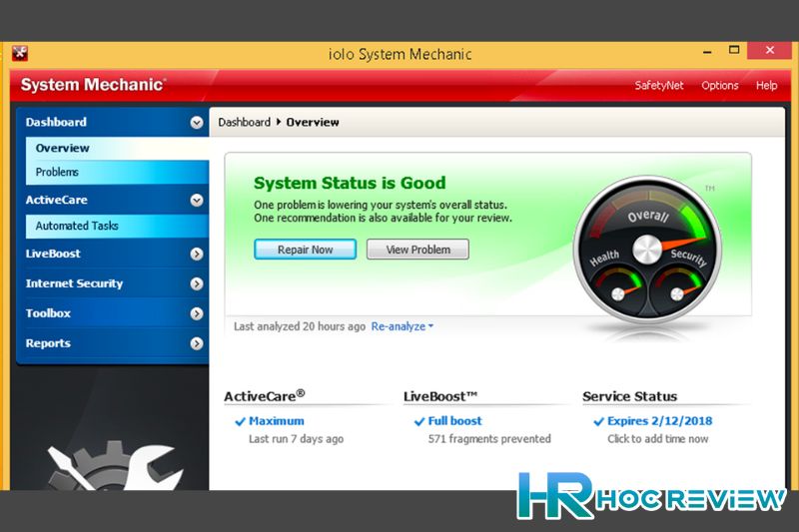
Task: Click the Repair Now button
Action: pyautogui.click(x=306, y=250)
